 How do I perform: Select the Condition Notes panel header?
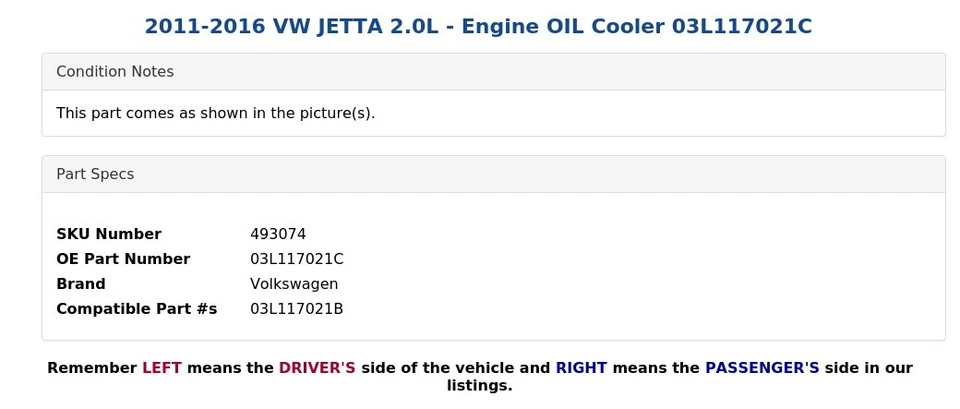coord(493,72)
